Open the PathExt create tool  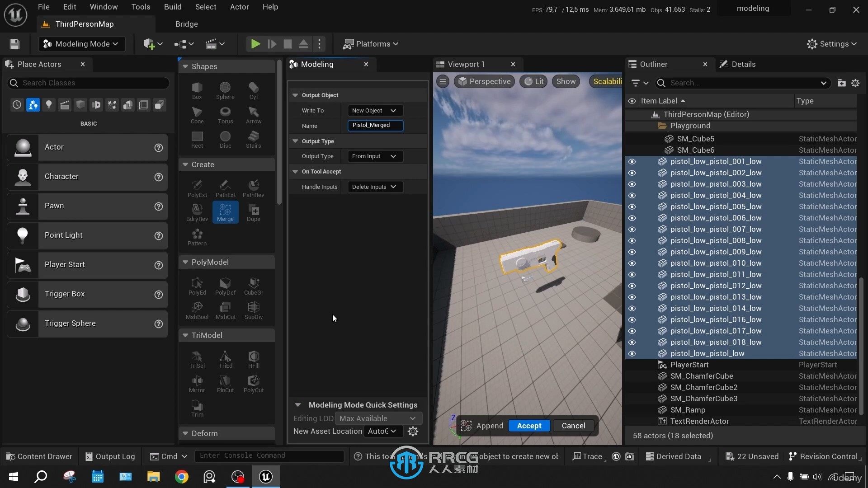coord(225,188)
